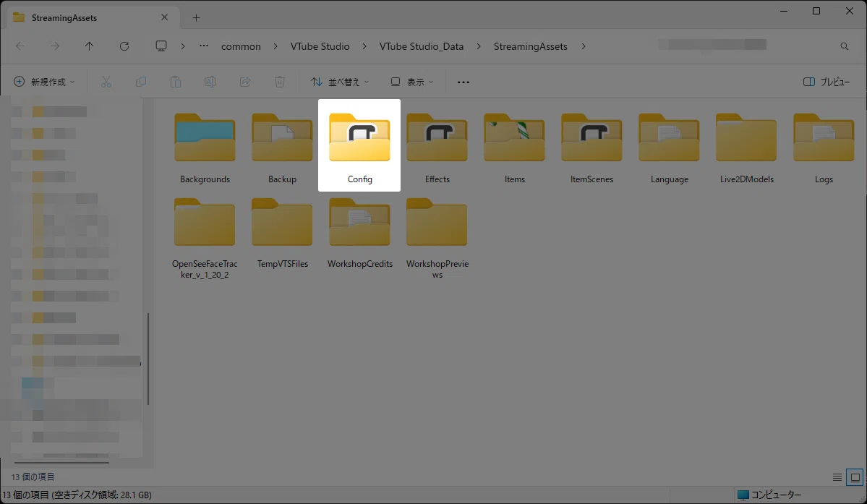
Task: Expand the chevron after common breadcrumb
Action: click(x=276, y=46)
